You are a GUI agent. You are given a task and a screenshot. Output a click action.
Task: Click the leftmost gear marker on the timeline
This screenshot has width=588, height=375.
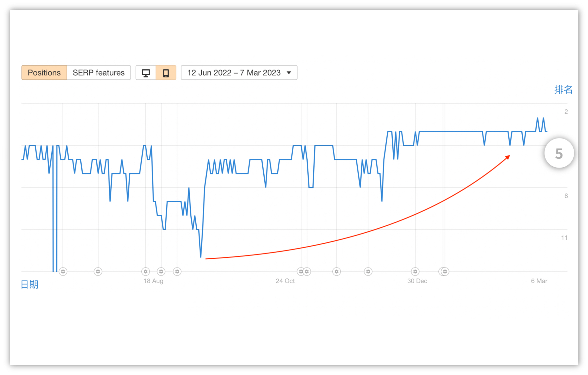(63, 271)
